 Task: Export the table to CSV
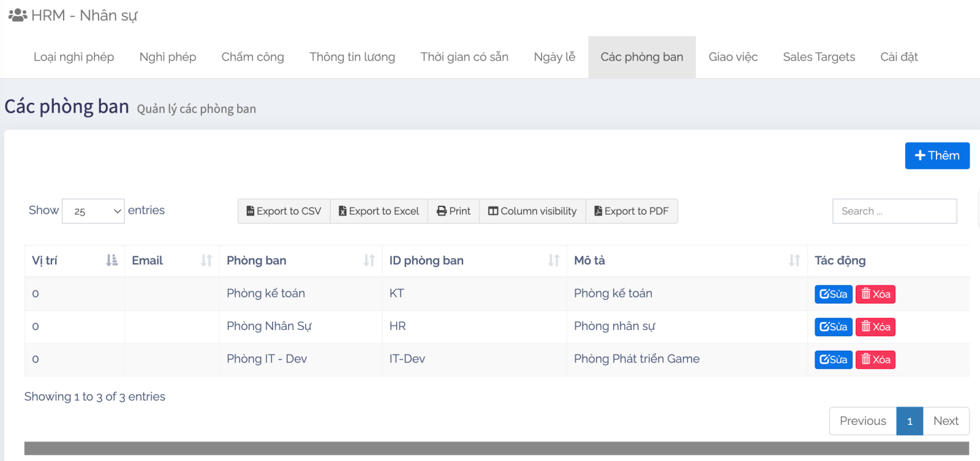[284, 211]
